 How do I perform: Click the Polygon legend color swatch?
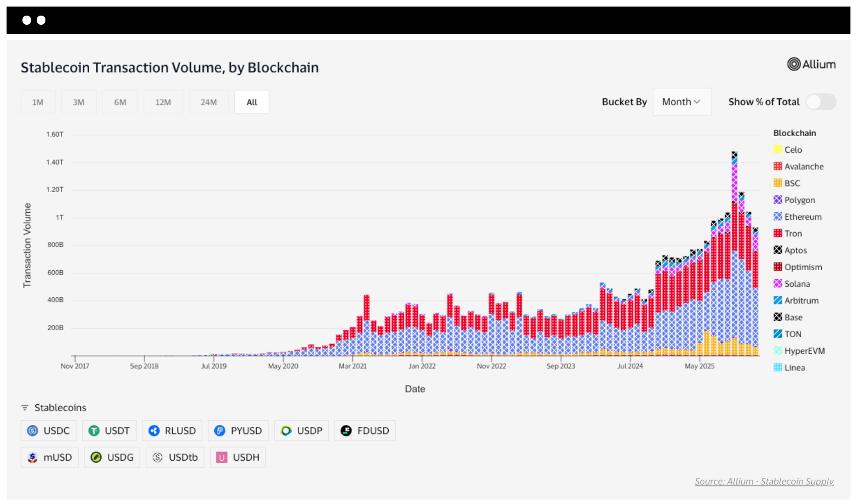tap(778, 200)
